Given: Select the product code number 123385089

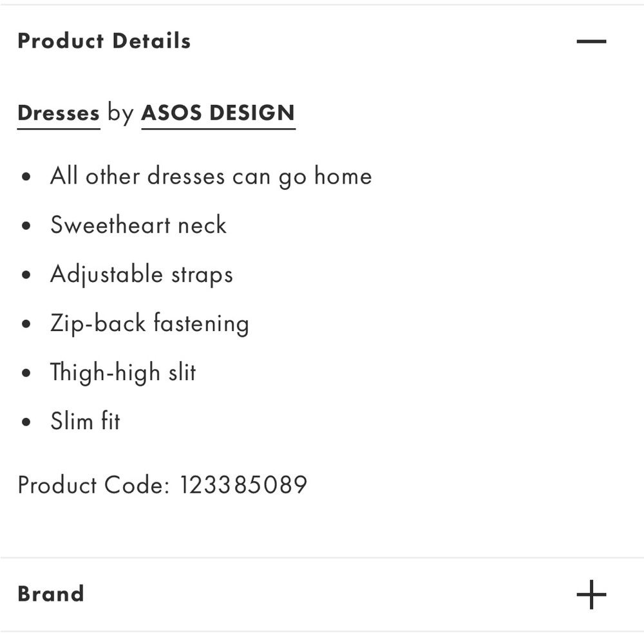Looking at the screenshot, I should tap(243, 485).
